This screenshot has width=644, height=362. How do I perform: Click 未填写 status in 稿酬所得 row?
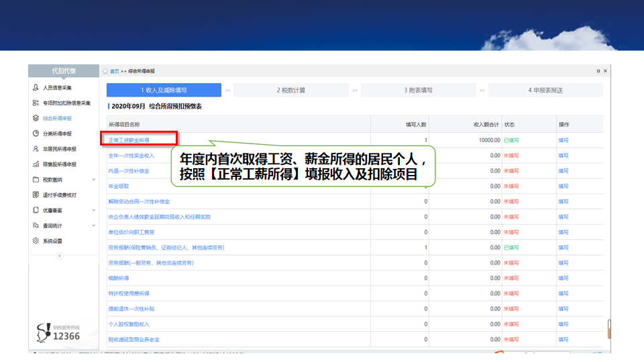[x=511, y=278]
